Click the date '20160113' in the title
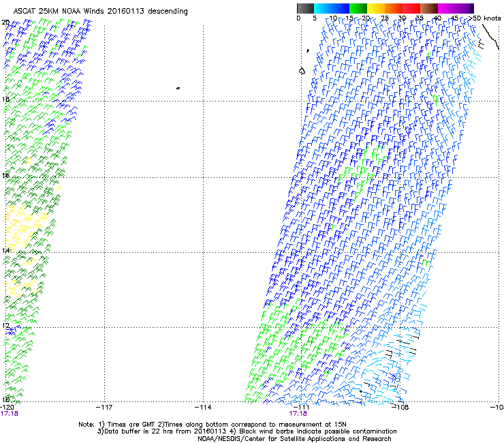 [x=126, y=11]
